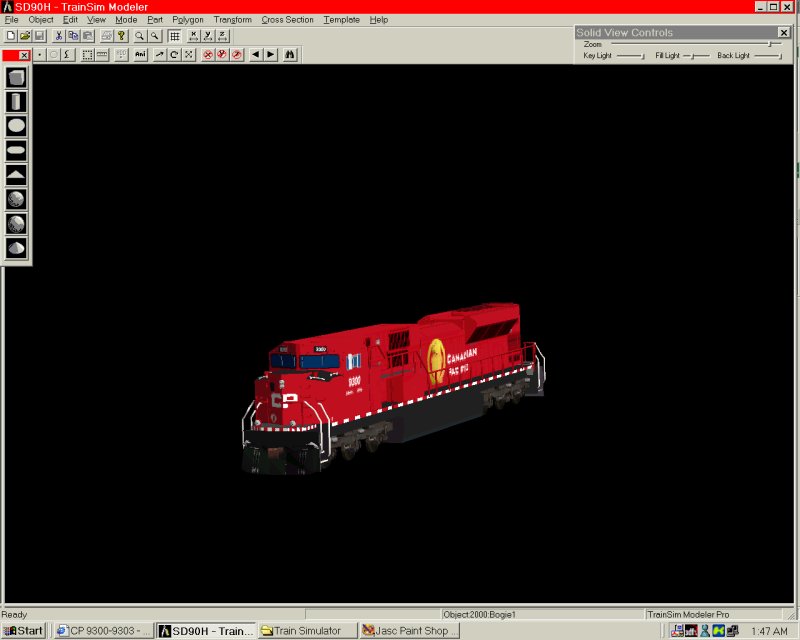The image size is (800, 640).
Task: Pick the cone primitive in shape palette
Action: click(x=16, y=248)
